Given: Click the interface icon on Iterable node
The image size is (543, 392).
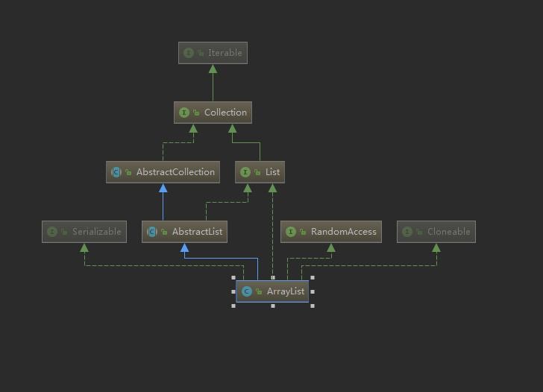Looking at the screenshot, I should 189,53.
